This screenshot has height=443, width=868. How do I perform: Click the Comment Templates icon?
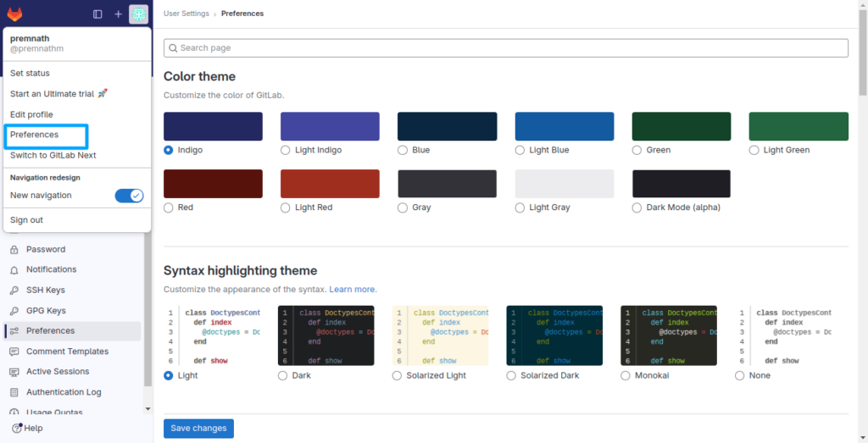(x=14, y=352)
